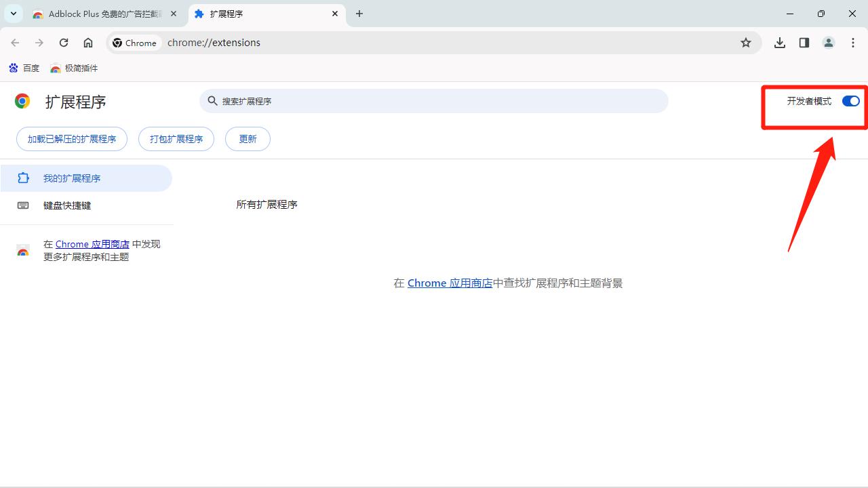Image resolution: width=868 pixels, height=488 pixels.
Task: Open the tab search chevron
Action: click(x=13, y=14)
